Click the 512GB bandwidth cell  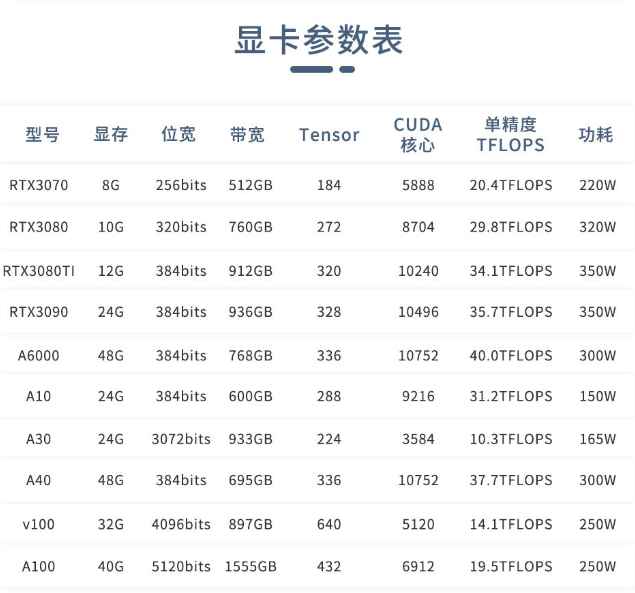tap(251, 185)
